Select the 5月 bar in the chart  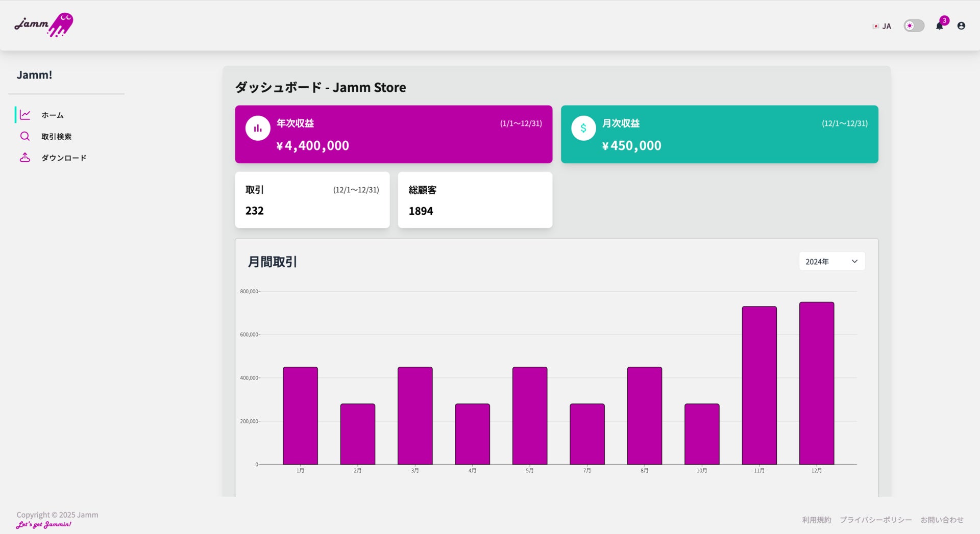click(530, 416)
